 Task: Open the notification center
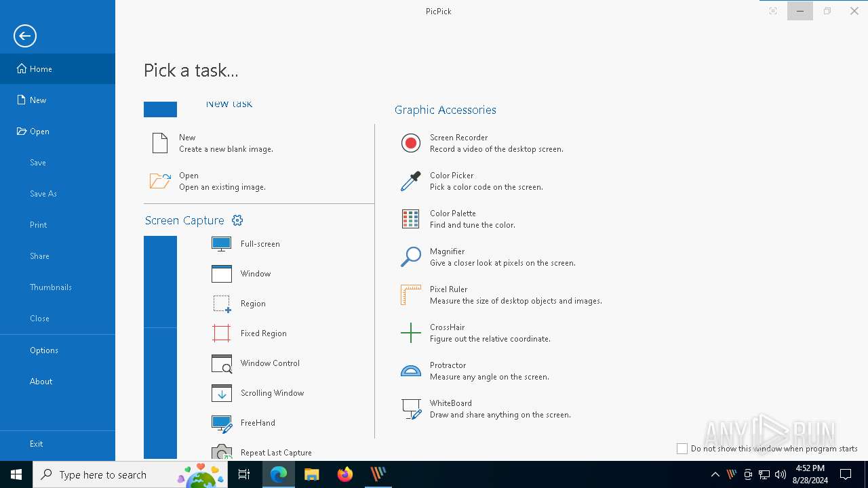point(846,474)
